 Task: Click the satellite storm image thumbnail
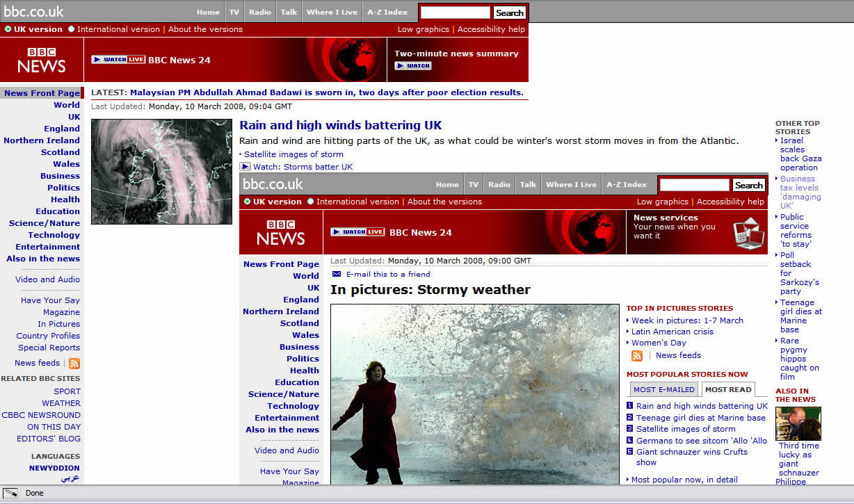click(161, 172)
